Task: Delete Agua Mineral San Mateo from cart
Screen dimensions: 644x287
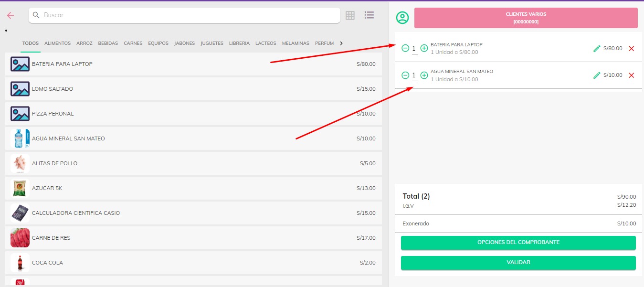Action: click(x=631, y=75)
